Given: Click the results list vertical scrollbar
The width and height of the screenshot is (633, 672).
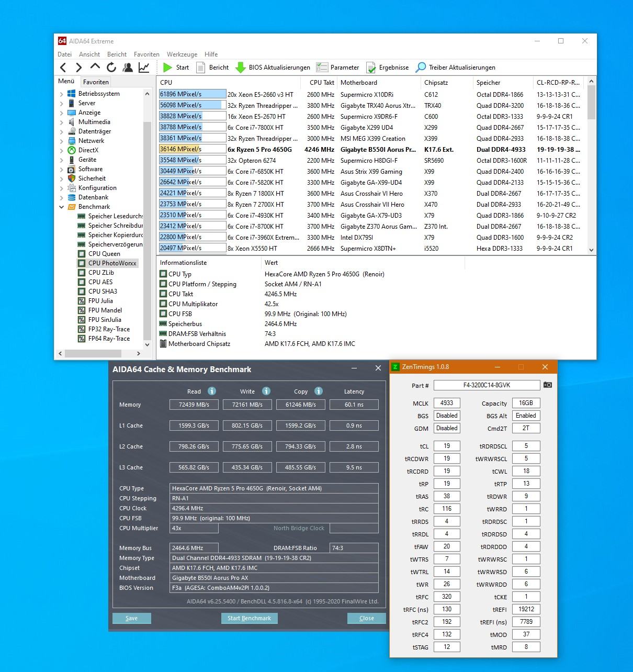Looking at the screenshot, I should (592, 165).
